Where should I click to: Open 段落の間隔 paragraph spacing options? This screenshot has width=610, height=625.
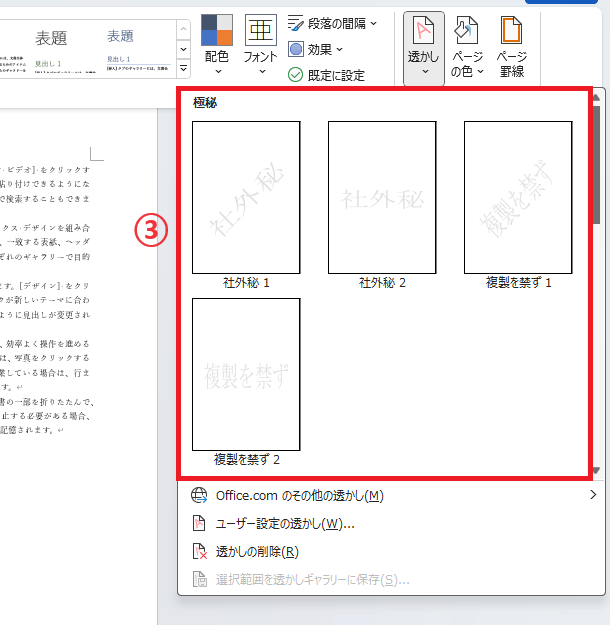point(332,24)
